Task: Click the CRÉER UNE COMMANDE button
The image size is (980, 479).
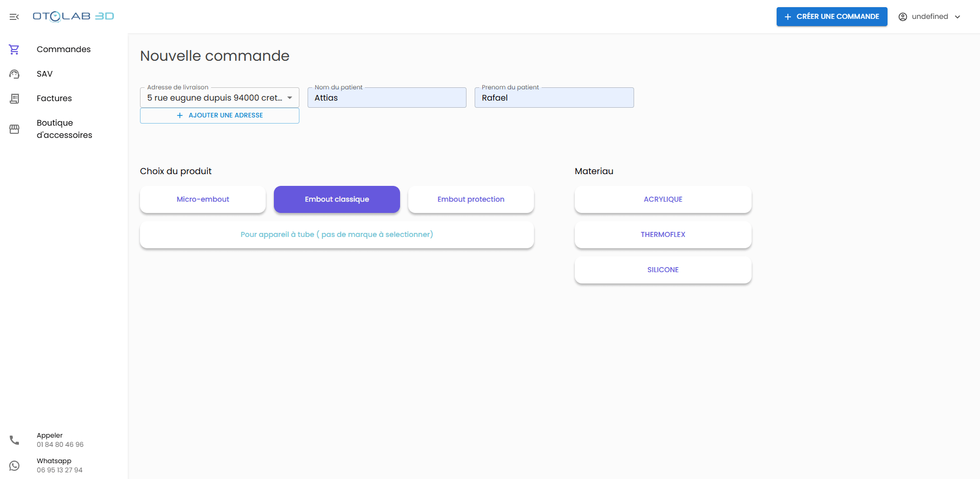Action: 831,17
